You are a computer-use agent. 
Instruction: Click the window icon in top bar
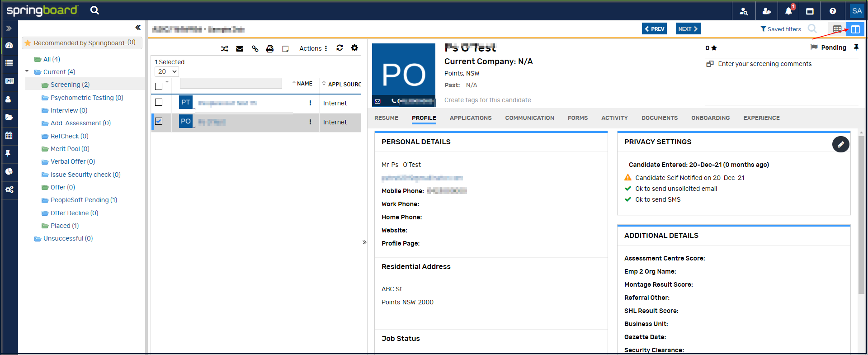(810, 11)
